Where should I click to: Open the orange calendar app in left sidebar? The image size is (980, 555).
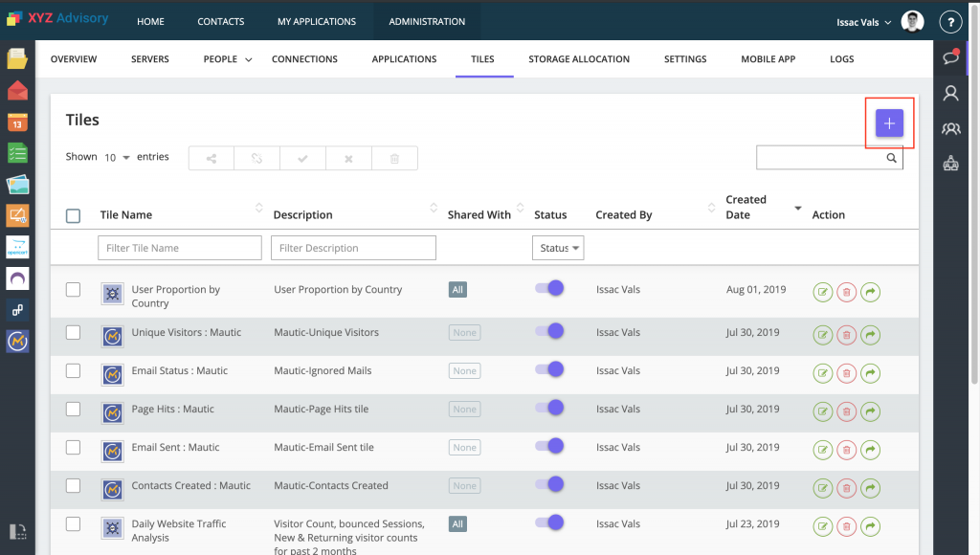coord(17,122)
